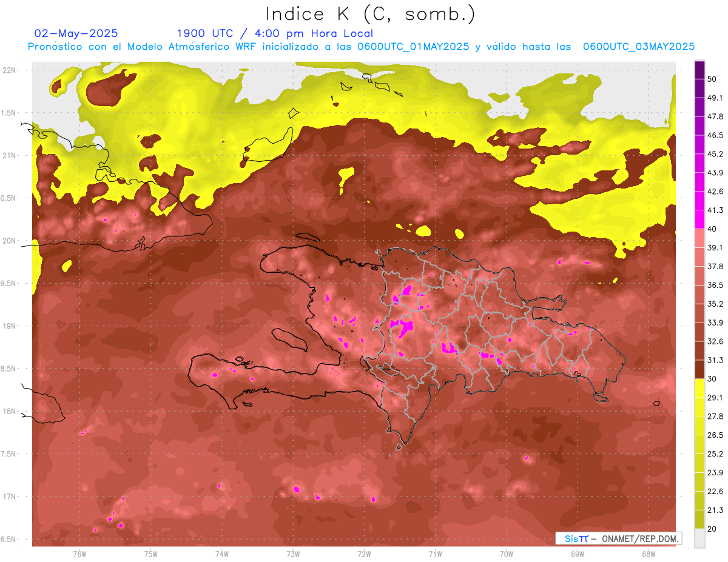Click the "45.2" color bar value
728x562 pixels.
(715, 154)
